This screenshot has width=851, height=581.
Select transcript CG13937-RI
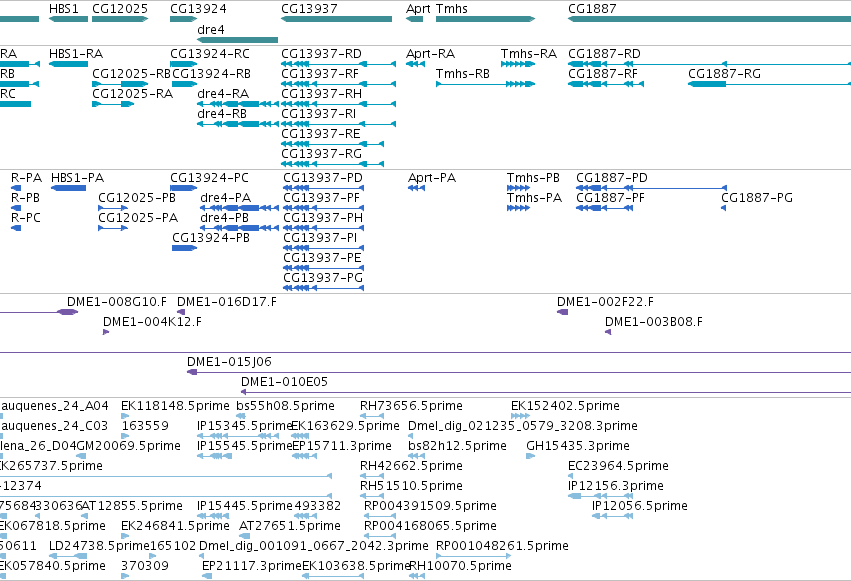click(339, 124)
